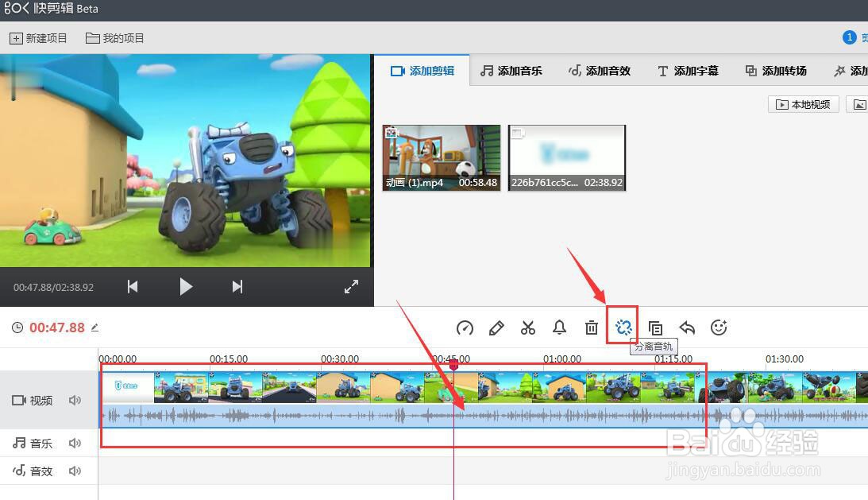
Task: Open the 添加字幕 tab
Action: pos(688,71)
